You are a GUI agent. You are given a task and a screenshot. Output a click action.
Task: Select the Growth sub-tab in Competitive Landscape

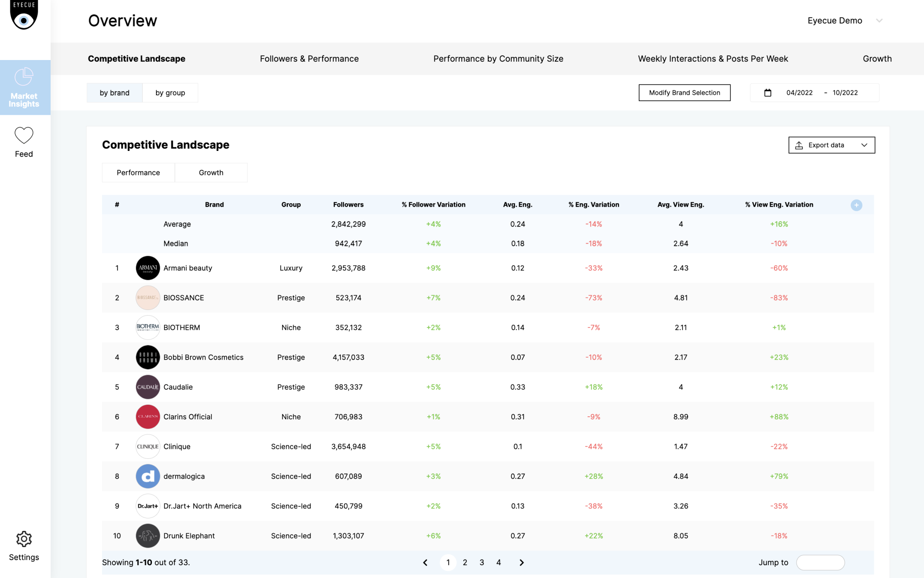point(211,172)
